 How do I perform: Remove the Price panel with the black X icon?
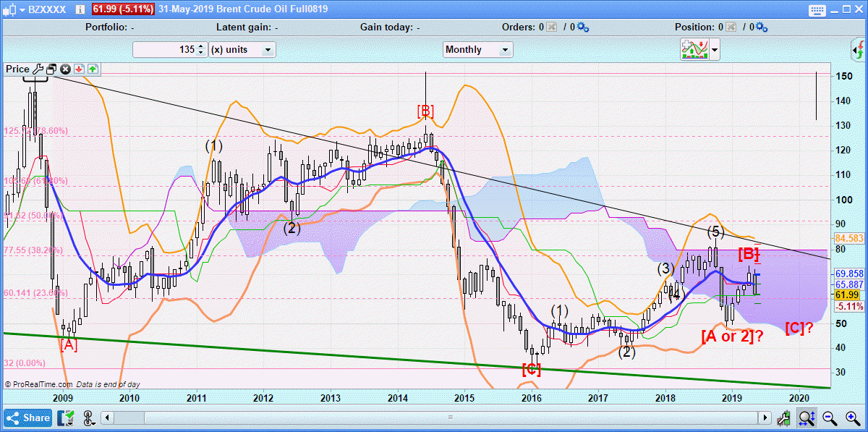(65, 69)
